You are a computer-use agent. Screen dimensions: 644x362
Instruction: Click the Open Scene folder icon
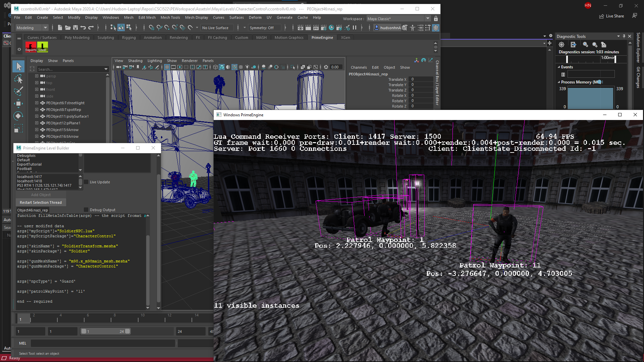point(67,28)
